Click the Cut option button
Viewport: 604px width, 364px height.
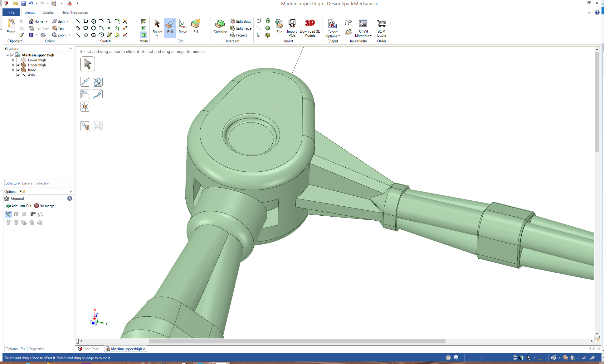pos(26,206)
